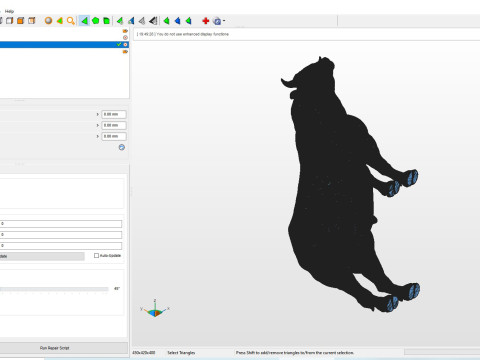The image size is (480, 360).
Task: Click the orange magnifier zoom icon
Action: tap(71, 21)
